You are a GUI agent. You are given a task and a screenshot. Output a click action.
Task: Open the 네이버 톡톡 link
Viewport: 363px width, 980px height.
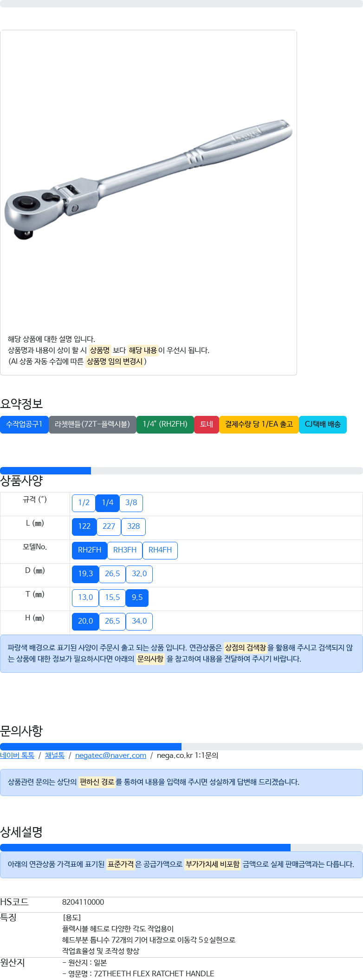point(17,756)
